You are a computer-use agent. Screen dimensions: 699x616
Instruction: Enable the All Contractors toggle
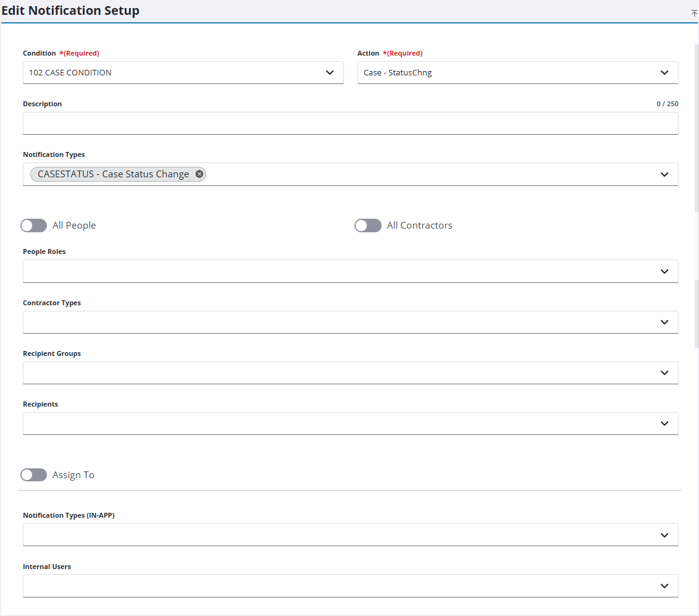[368, 225]
